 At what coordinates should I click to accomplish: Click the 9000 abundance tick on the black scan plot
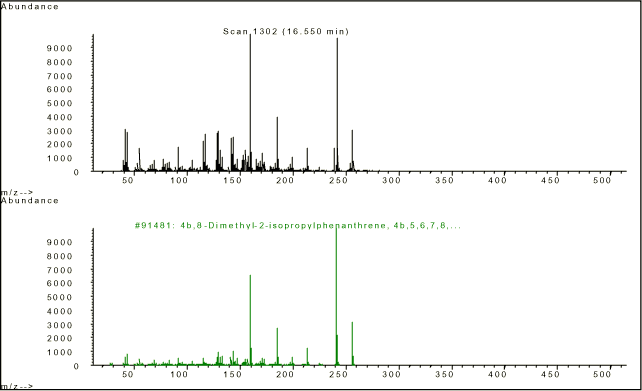pos(60,48)
